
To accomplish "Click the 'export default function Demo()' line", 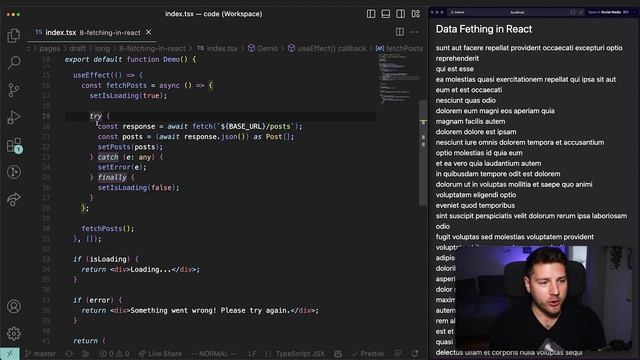I will pyautogui.click(x=130, y=59).
